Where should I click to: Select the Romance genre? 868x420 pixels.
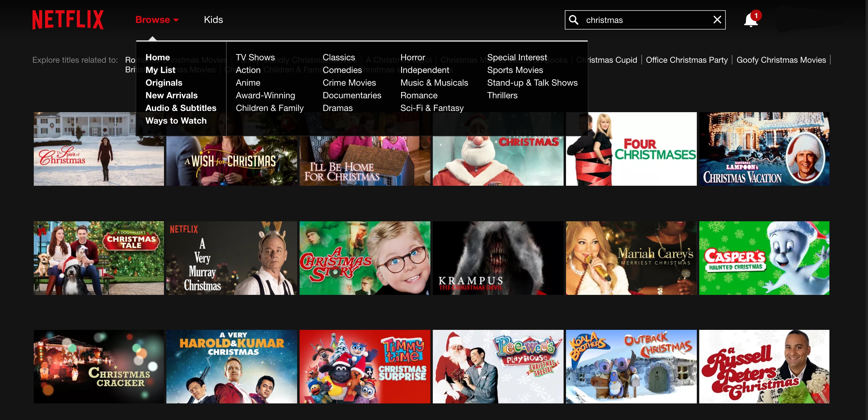pyautogui.click(x=419, y=95)
